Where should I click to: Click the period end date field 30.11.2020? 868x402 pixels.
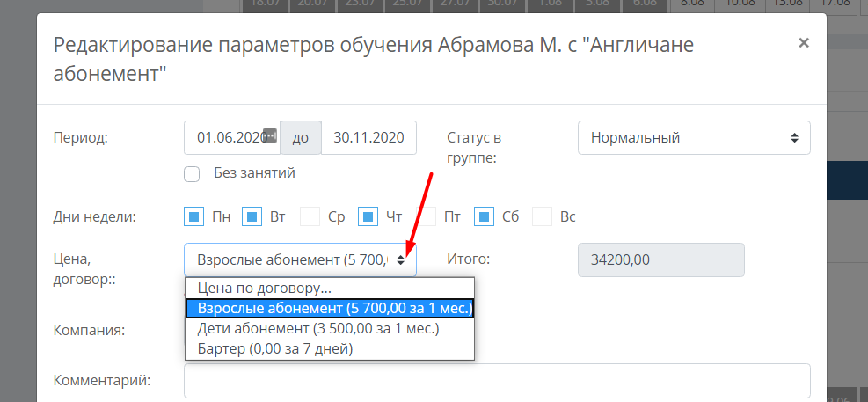(x=368, y=138)
